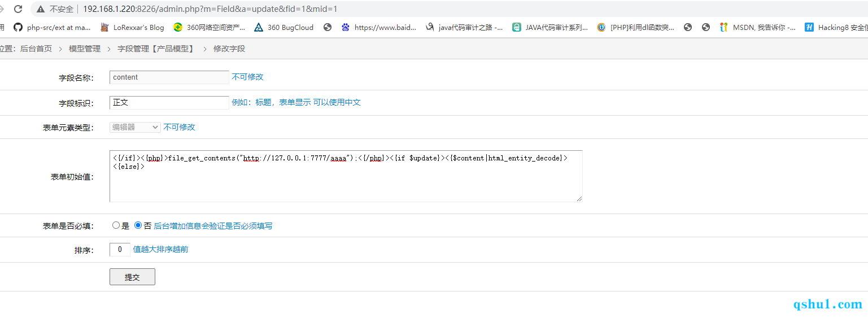Screen dimensions: 868x318
Task: Open the MSDN, 我告诉你 bookmark
Action: 758,27
